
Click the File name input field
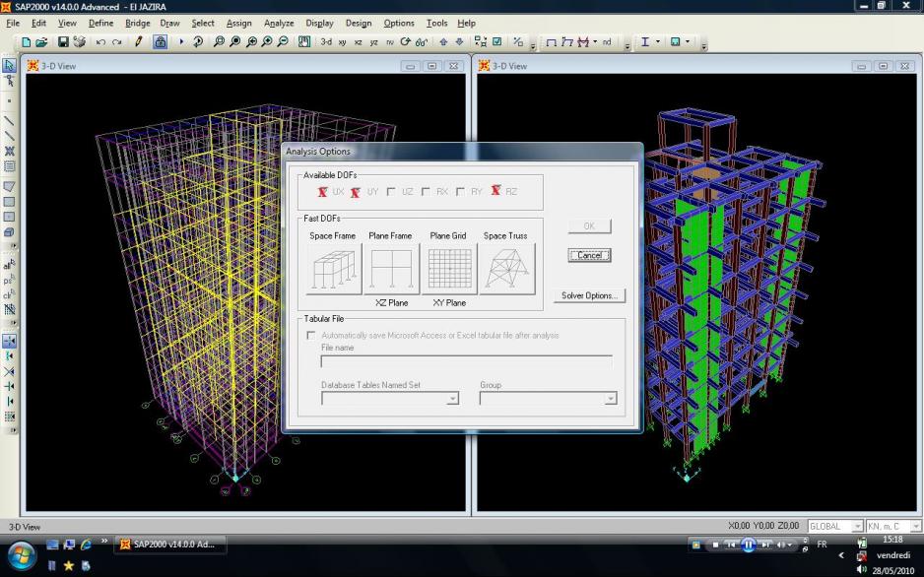[467, 361]
